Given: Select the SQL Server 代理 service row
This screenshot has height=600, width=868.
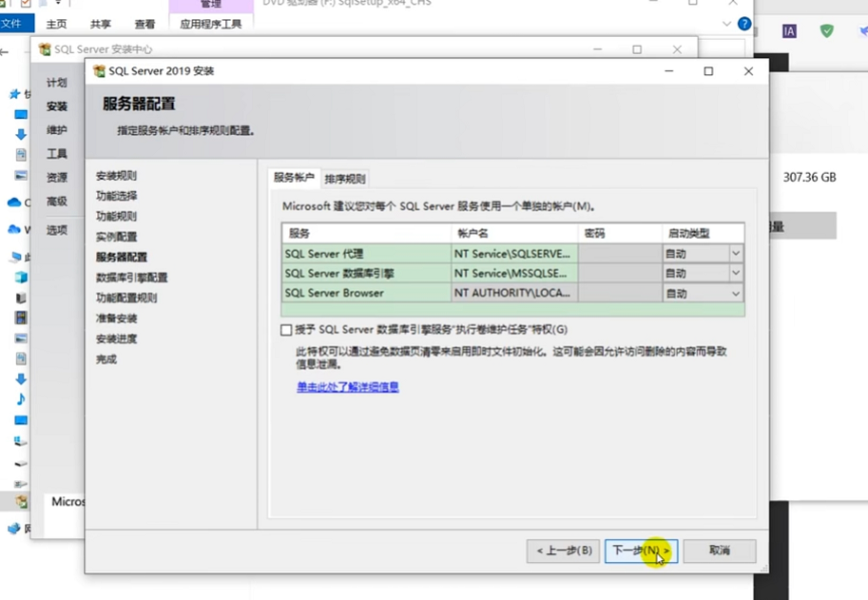Looking at the screenshot, I should pos(366,254).
